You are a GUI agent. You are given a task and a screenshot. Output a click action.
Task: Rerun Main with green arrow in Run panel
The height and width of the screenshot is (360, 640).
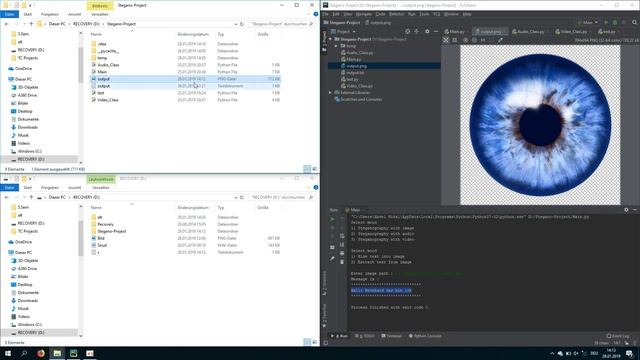(332, 219)
